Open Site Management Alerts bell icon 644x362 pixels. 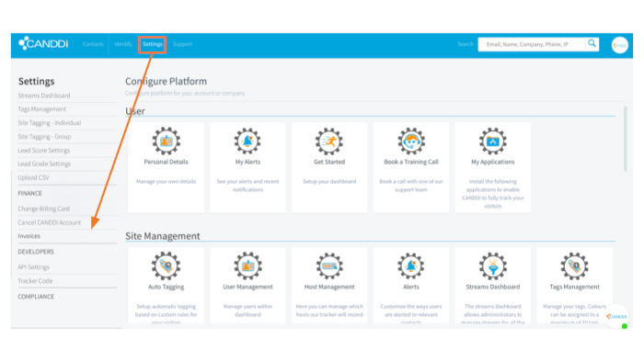[x=411, y=266]
